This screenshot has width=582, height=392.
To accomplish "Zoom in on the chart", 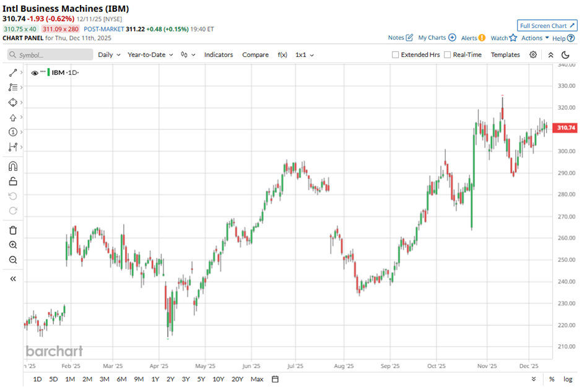I will point(12,245).
